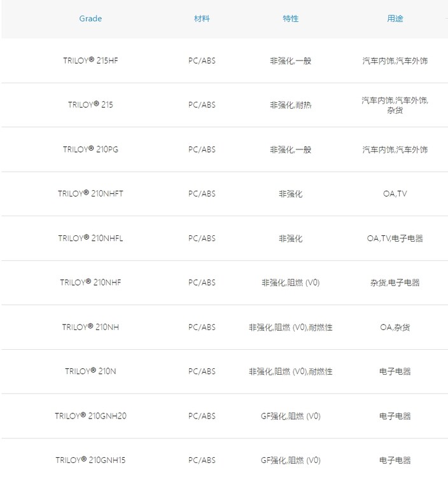Click GF强化,阻燃 (V0) for 210GNH20
The image size is (448, 477).
point(291,416)
